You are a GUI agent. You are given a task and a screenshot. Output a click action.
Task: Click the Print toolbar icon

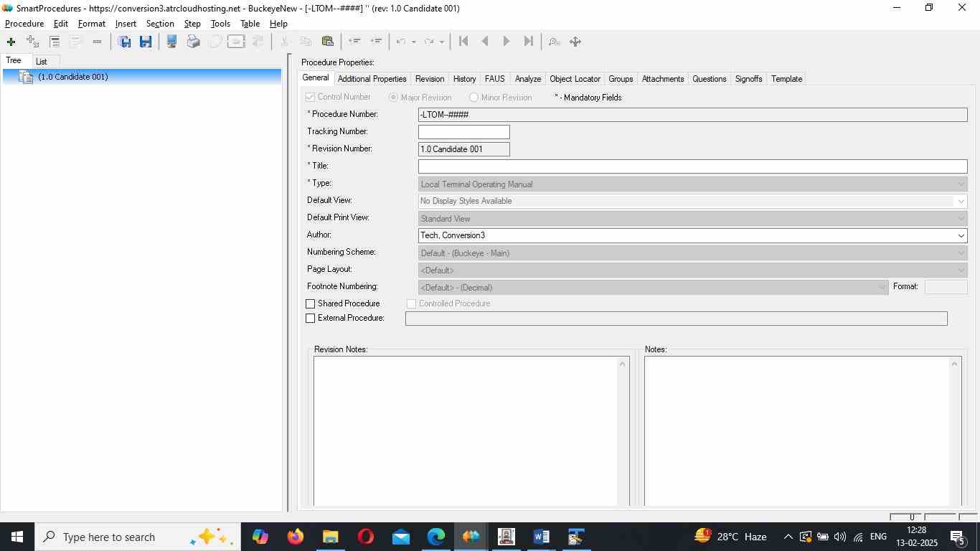pyautogui.click(x=193, y=42)
